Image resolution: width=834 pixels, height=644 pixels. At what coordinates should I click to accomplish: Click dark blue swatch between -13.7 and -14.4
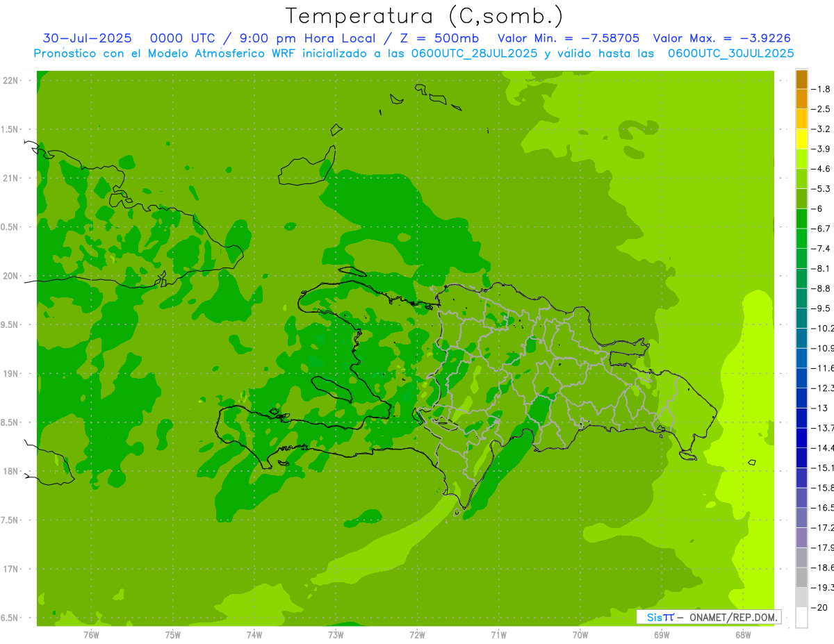point(802,438)
